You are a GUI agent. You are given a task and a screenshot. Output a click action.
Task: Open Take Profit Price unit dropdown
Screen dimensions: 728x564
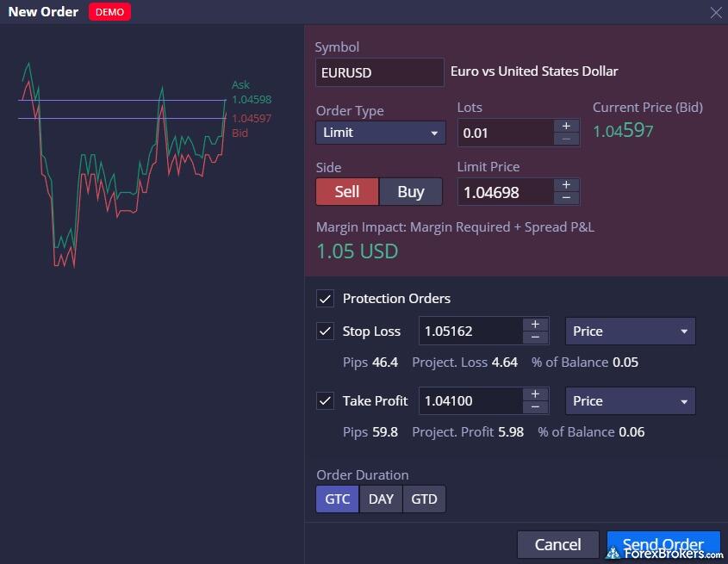630,400
